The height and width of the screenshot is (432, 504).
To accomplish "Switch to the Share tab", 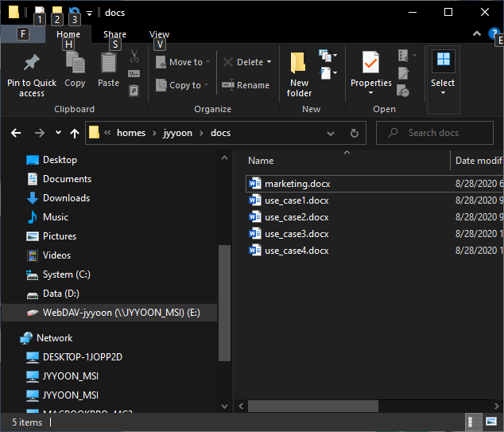I will (x=114, y=34).
